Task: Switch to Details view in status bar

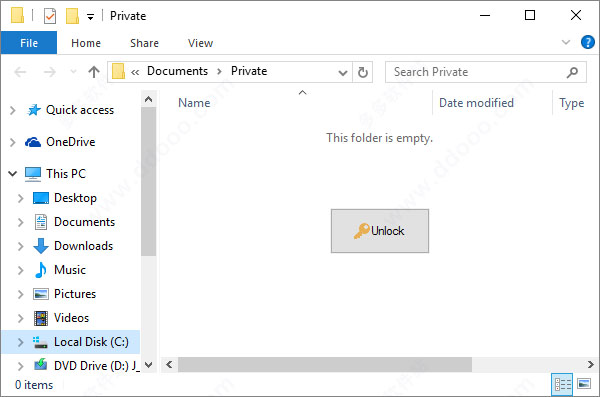Action: (562, 384)
